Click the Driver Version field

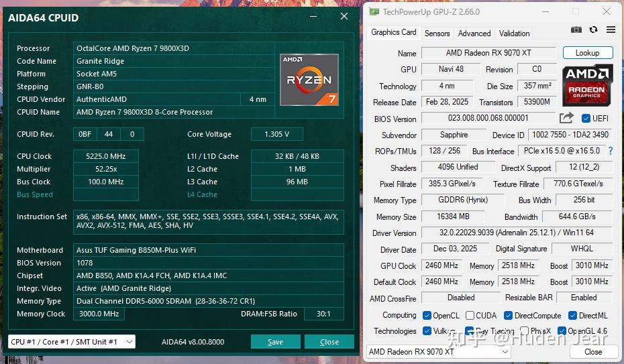tap(517, 233)
